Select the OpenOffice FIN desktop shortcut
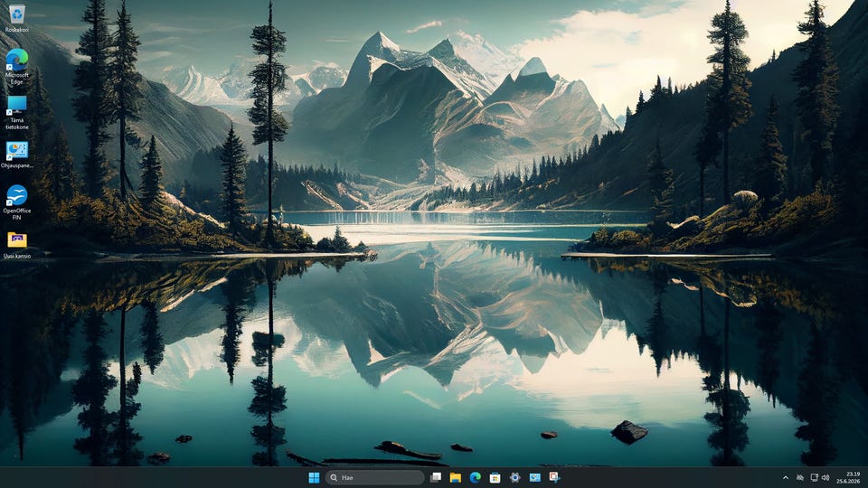Image resolution: width=868 pixels, height=488 pixels. tap(16, 202)
